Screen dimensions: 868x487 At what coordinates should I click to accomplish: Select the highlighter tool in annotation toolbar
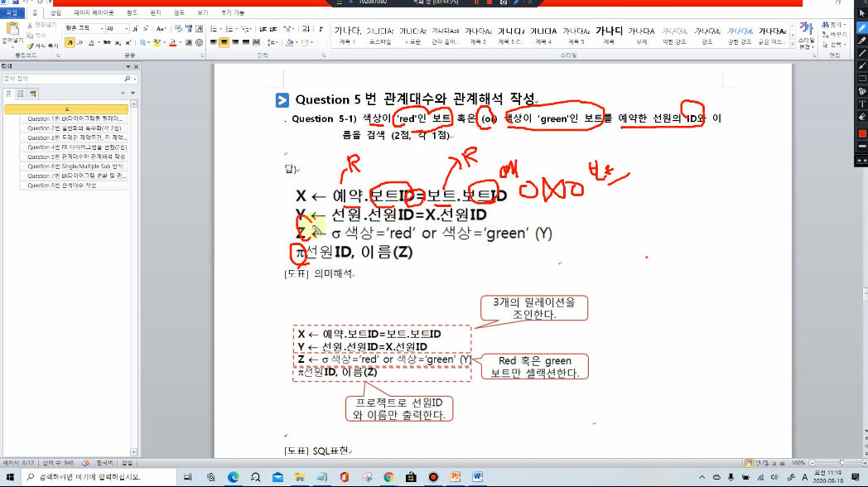862,41
